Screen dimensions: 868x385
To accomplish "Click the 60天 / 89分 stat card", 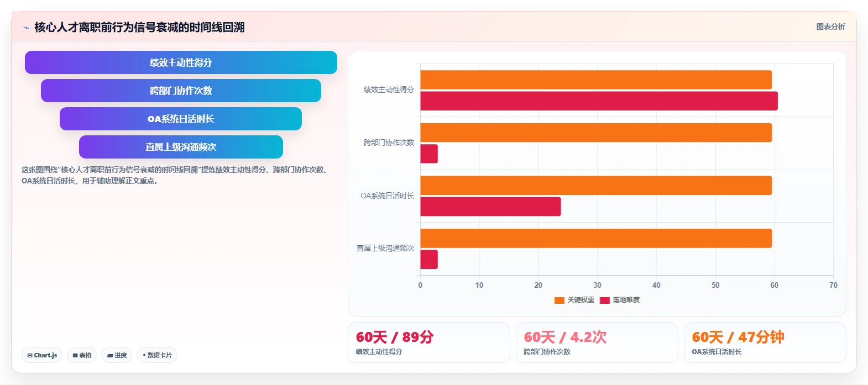I will (428, 342).
